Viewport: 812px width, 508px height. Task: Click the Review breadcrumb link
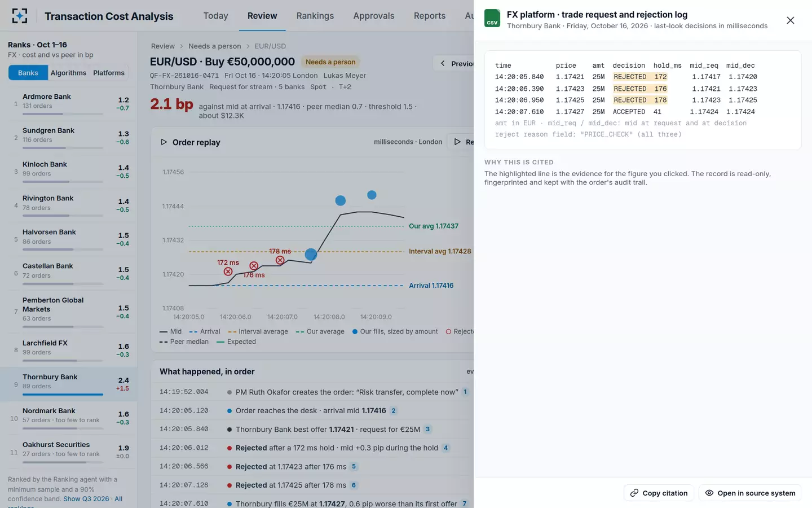[163, 46]
